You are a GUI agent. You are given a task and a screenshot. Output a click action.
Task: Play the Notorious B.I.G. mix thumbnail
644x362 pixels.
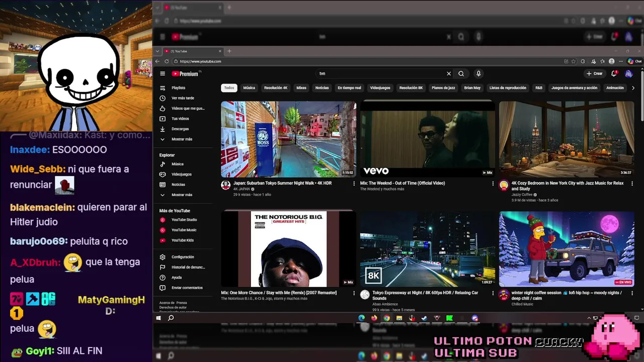click(x=288, y=249)
